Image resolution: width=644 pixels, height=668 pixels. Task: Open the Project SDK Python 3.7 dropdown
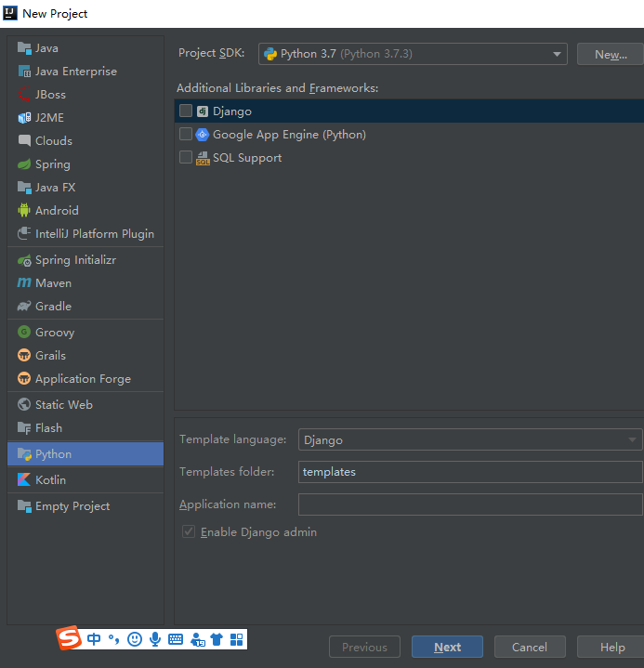413,54
